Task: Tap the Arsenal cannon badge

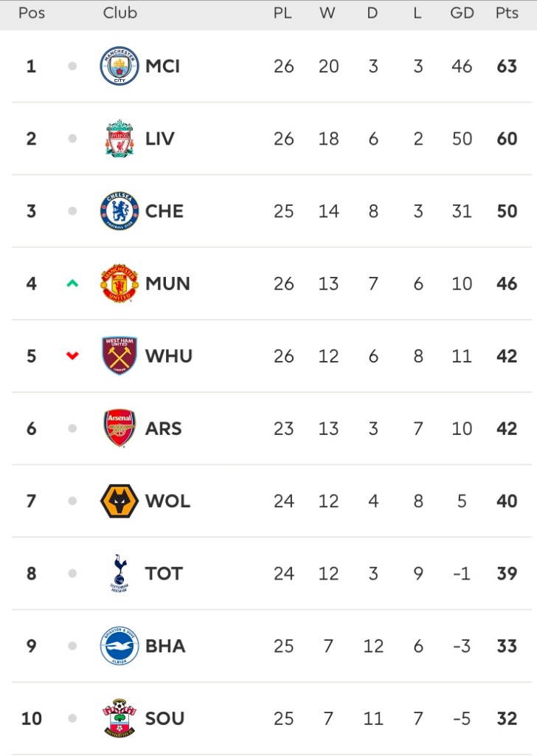Action: click(x=119, y=428)
